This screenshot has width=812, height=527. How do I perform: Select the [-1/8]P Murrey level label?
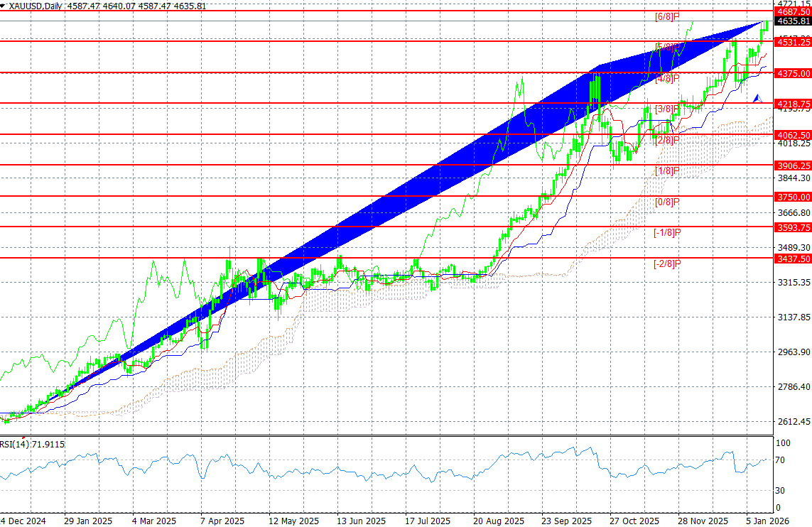pos(668,232)
